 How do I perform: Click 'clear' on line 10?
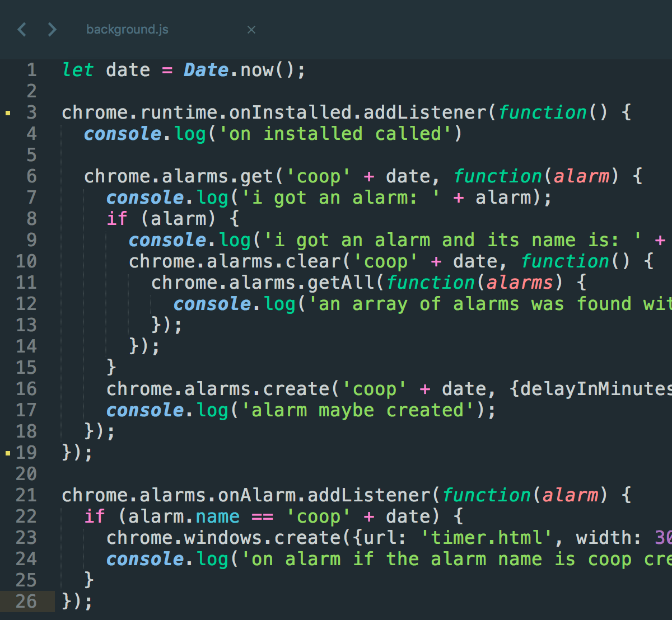point(313,261)
